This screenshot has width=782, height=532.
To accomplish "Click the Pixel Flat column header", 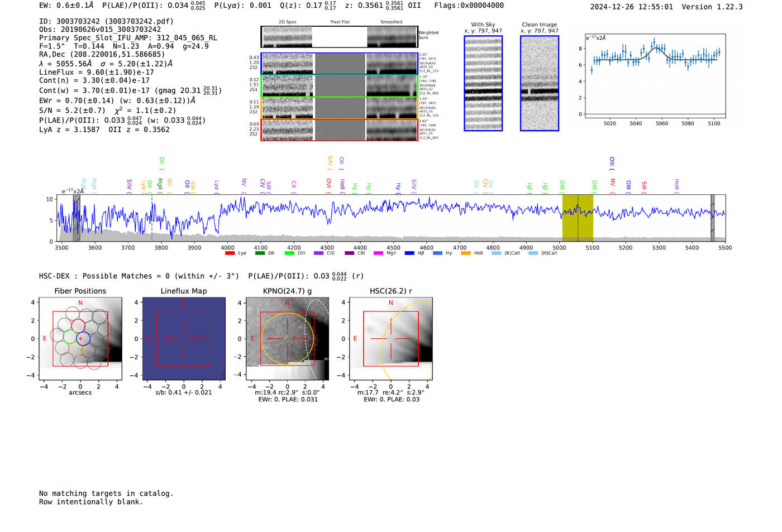I will [x=340, y=22].
